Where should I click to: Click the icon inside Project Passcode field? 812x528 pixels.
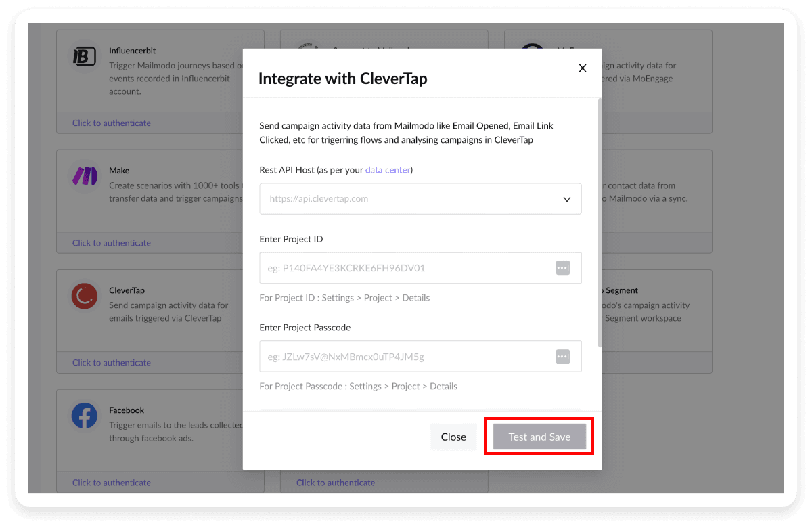coord(563,356)
